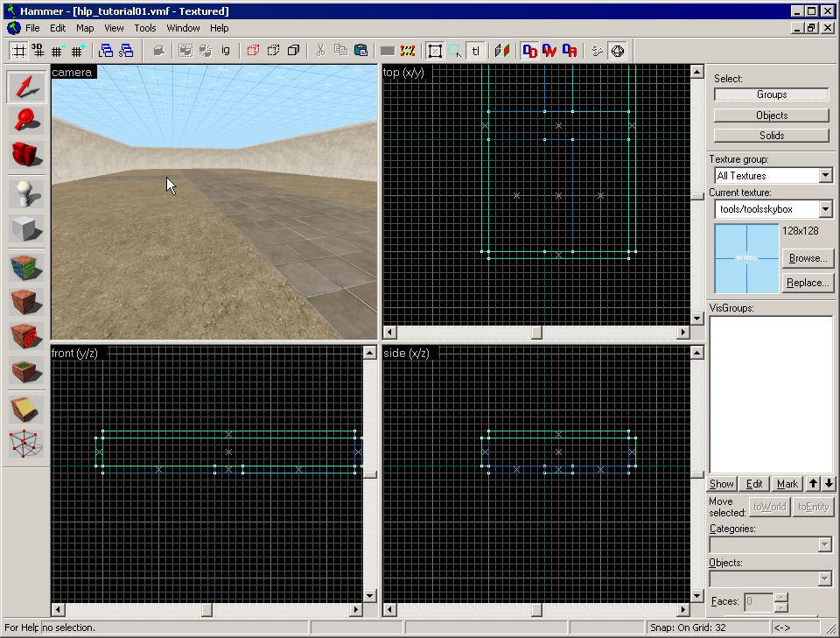
Task: Toggle the tl texture lock button
Action: coord(476,51)
